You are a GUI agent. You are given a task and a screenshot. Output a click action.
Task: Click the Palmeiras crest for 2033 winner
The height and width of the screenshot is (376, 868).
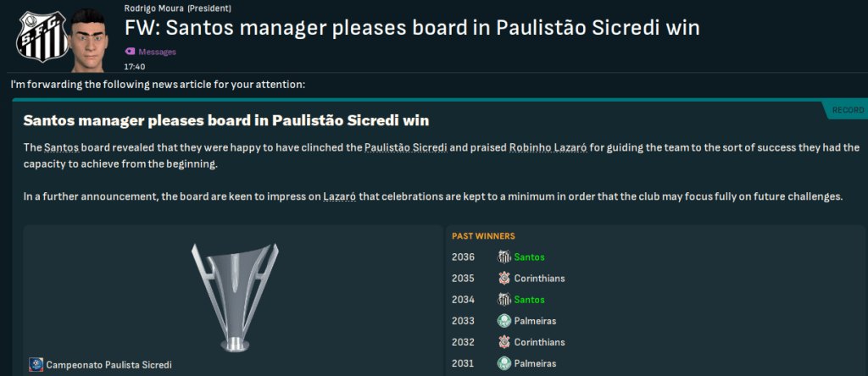point(504,320)
